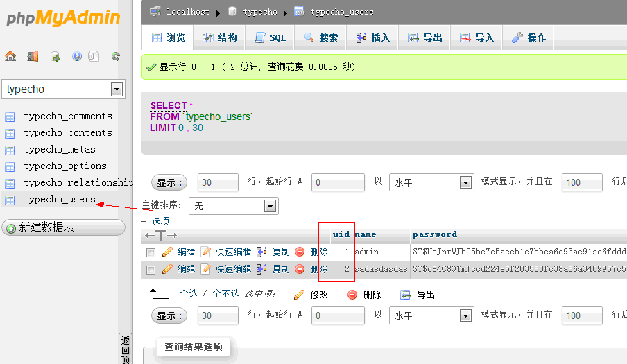Viewport: 627px width, 364px height.
Task: Sort by the password column header
Action: [x=435, y=234]
